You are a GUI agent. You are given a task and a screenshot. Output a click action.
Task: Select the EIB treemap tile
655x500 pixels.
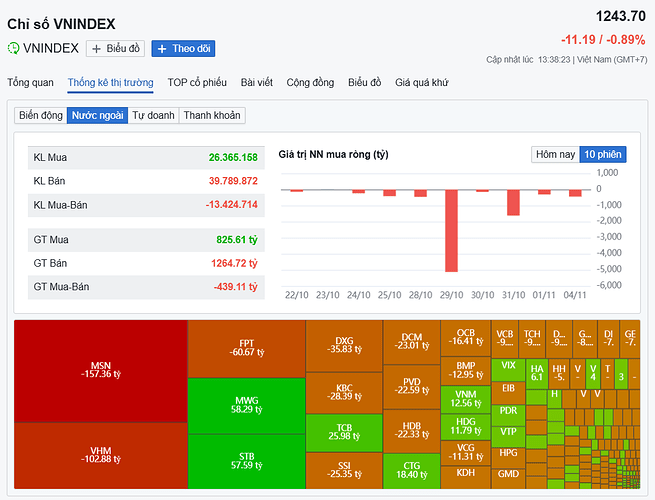click(508, 392)
